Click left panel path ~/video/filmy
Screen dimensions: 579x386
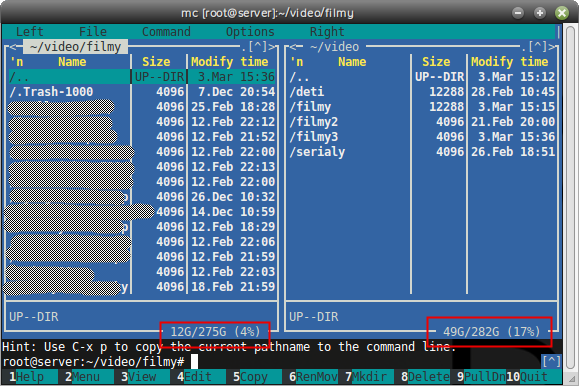(x=75, y=47)
